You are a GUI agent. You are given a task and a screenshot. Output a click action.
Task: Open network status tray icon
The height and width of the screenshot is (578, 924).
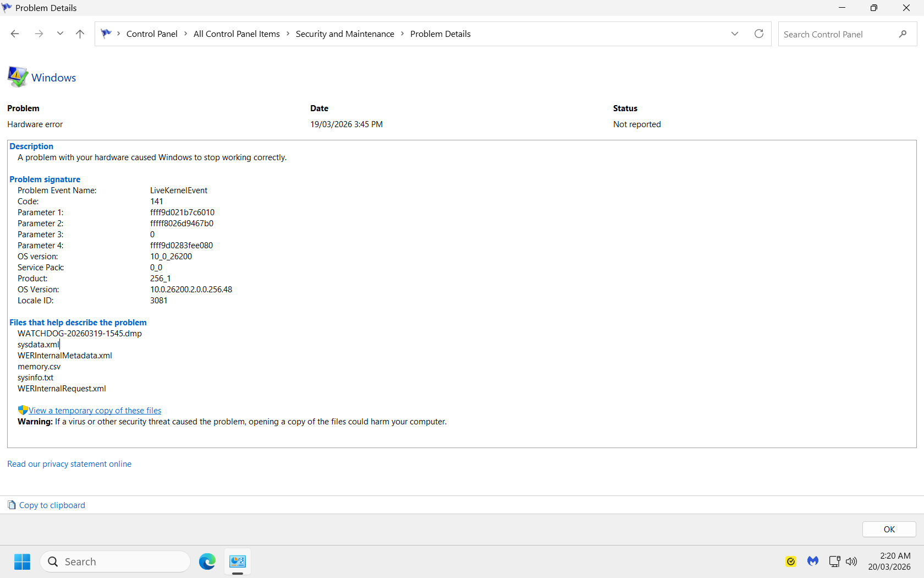834,561
